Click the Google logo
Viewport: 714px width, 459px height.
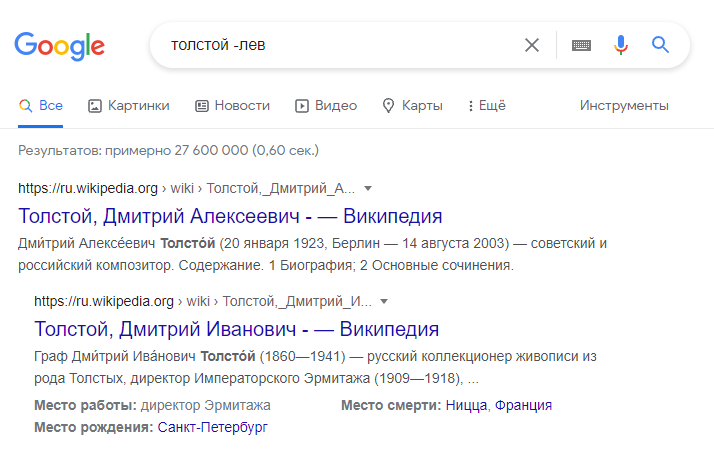tap(60, 46)
